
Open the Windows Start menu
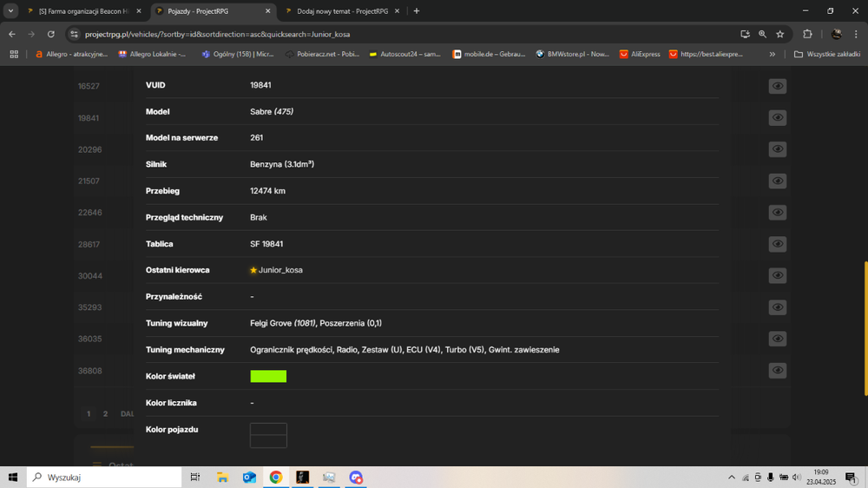(13, 477)
